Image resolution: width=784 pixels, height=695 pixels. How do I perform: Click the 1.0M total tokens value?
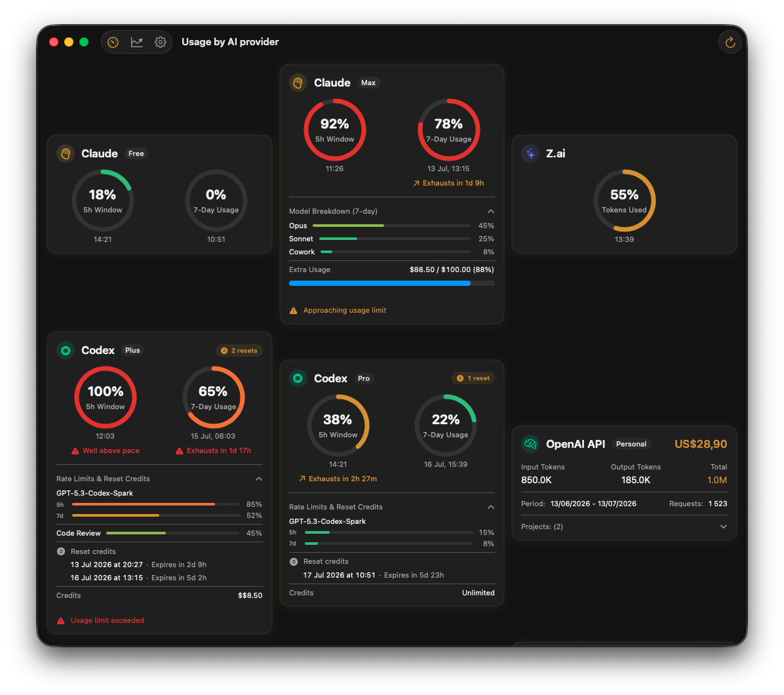(x=717, y=481)
